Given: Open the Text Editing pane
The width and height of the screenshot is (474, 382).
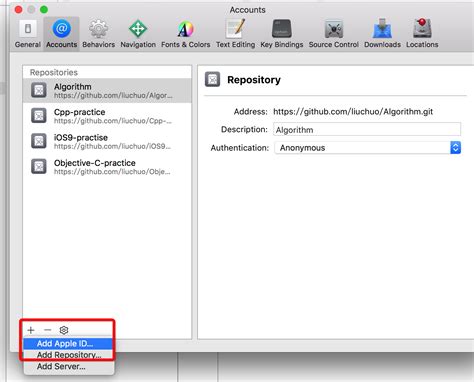Looking at the screenshot, I should 235,33.
